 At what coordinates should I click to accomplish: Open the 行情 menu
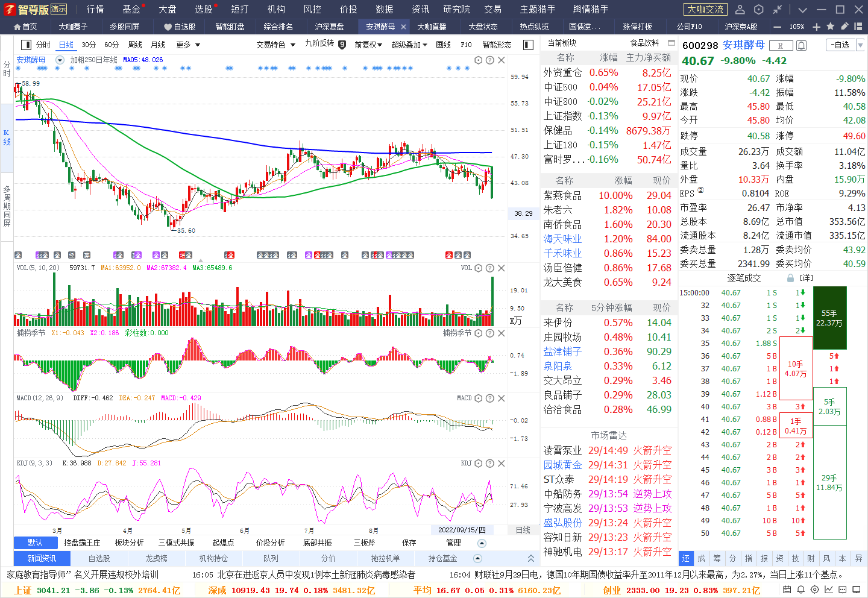coord(95,9)
